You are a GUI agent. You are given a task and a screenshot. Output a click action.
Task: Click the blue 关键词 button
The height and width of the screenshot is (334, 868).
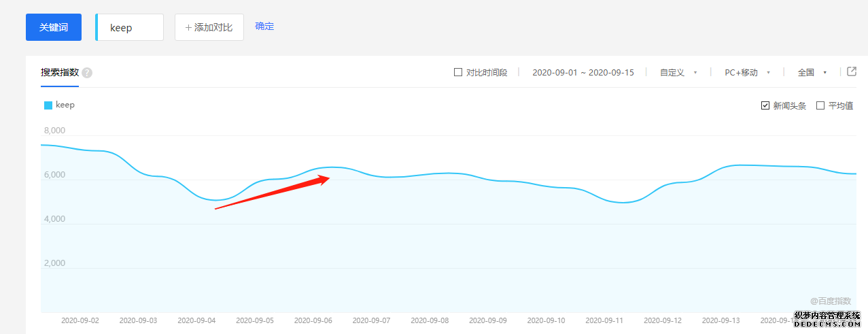[x=54, y=27]
